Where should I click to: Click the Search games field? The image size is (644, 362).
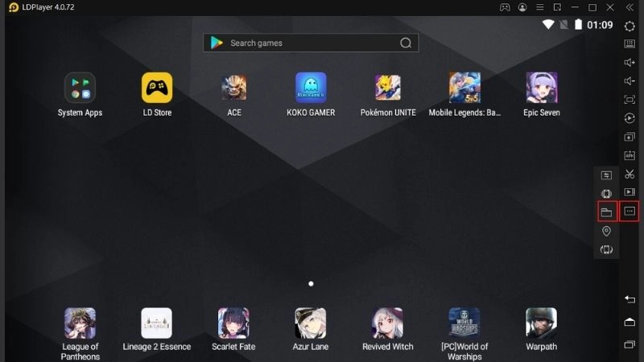311,43
